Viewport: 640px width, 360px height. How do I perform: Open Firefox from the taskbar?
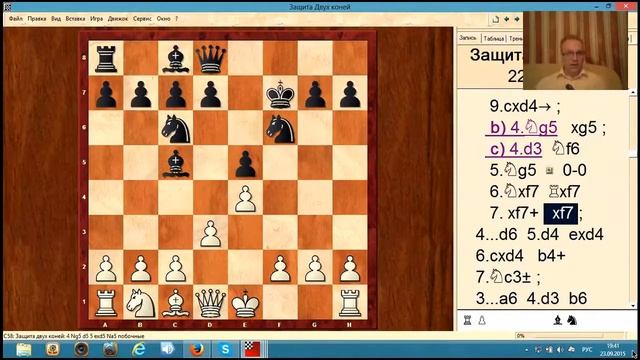pyautogui.click(x=197, y=350)
